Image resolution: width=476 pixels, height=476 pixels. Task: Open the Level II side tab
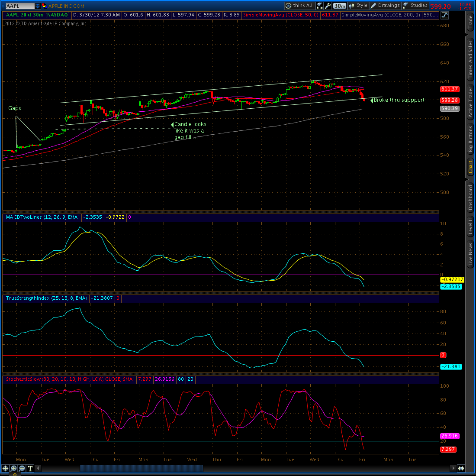(470, 226)
